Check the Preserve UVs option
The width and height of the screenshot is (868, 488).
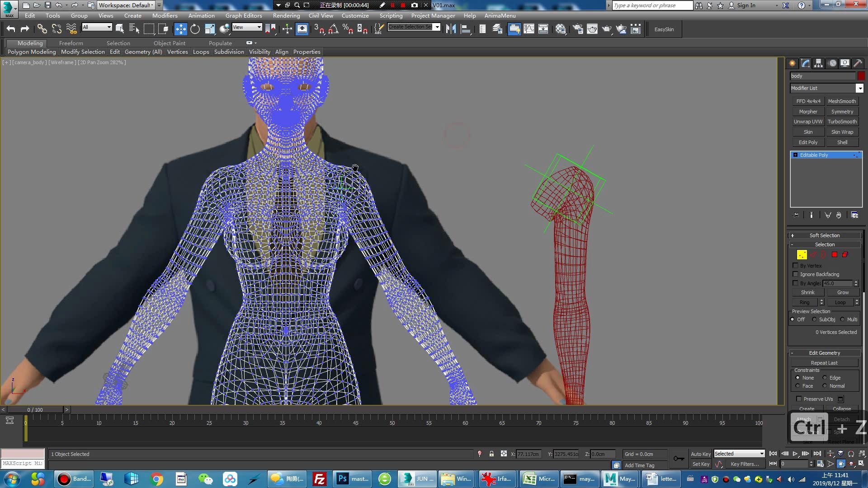point(799,399)
